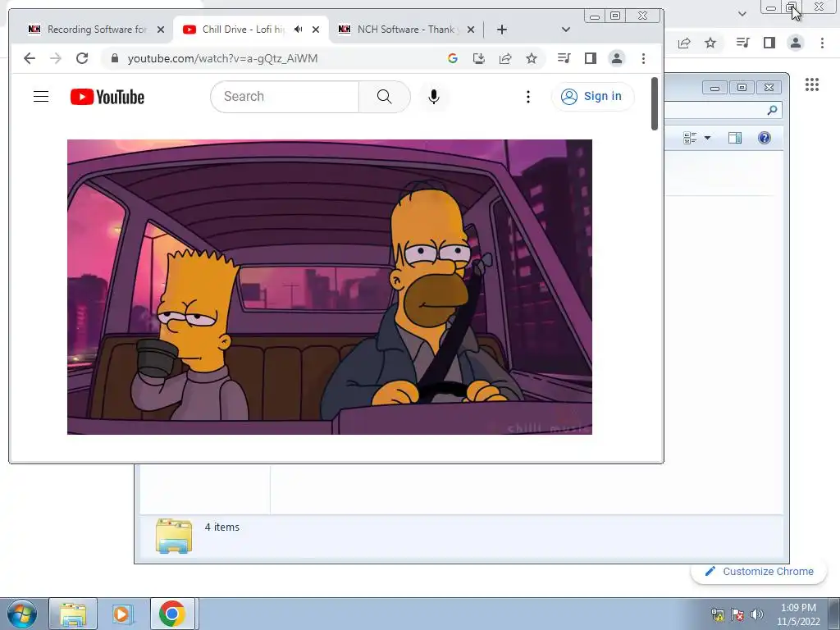Open Google apps grid icon
This screenshot has width=840, height=630.
pos(811,84)
